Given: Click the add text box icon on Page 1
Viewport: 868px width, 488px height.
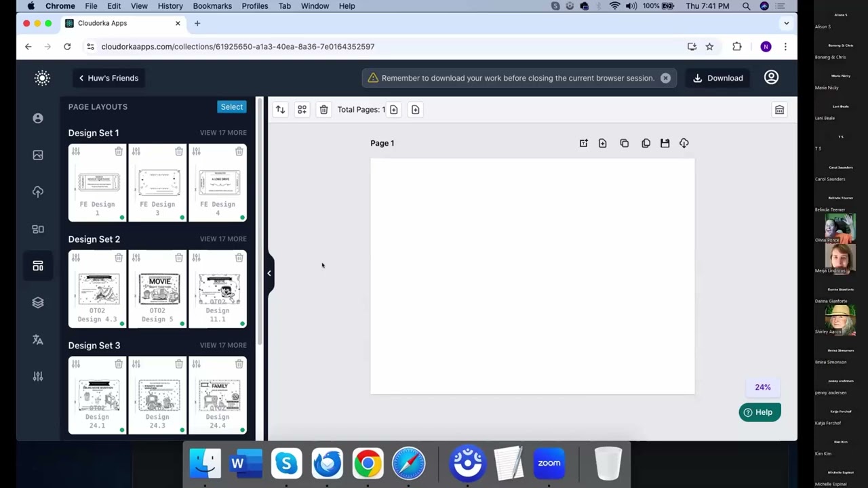Looking at the screenshot, I should pos(583,143).
